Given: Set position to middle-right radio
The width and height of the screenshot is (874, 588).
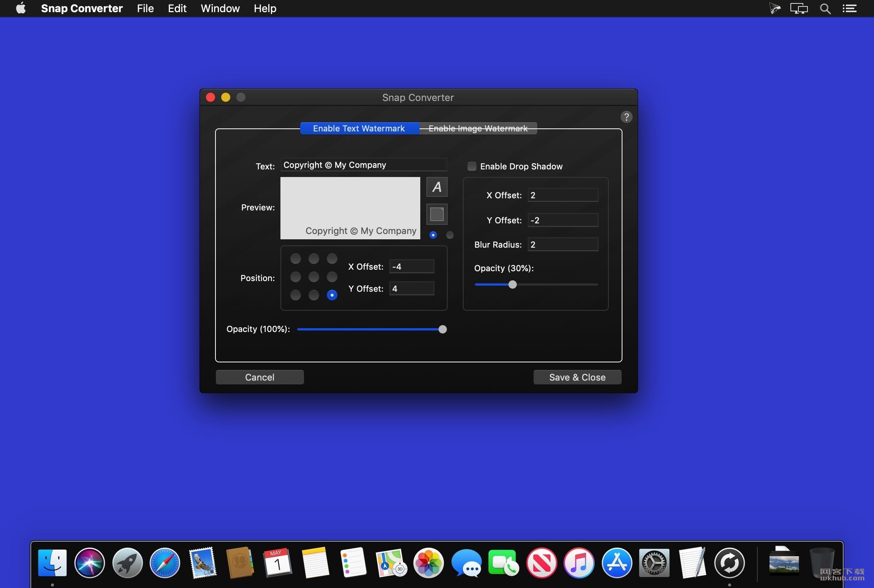Looking at the screenshot, I should (332, 277).
